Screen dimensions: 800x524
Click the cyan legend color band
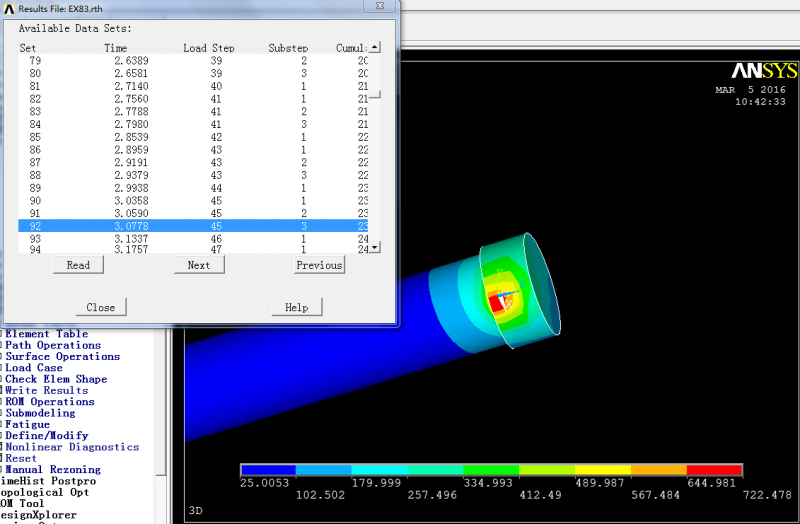[379, 469]
